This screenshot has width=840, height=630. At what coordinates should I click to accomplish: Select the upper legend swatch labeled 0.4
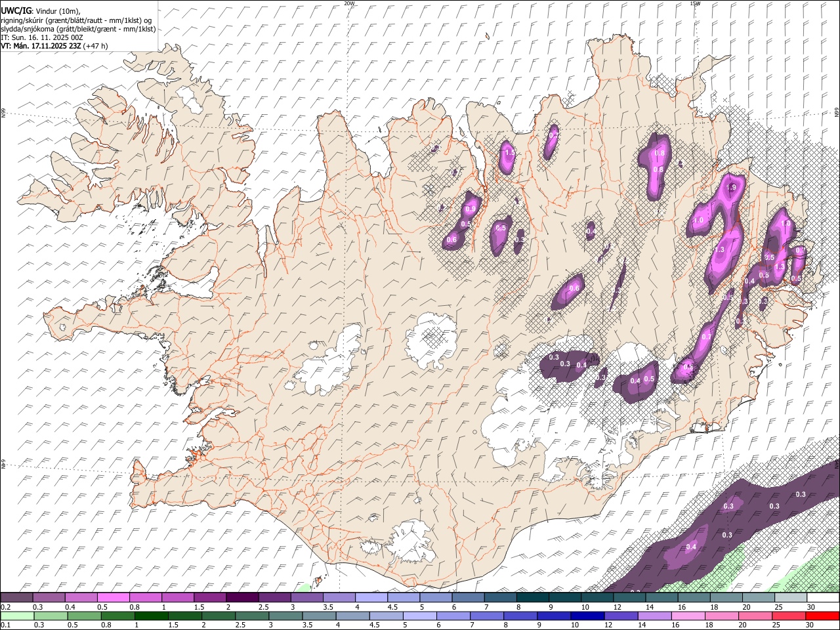[81, 597]
